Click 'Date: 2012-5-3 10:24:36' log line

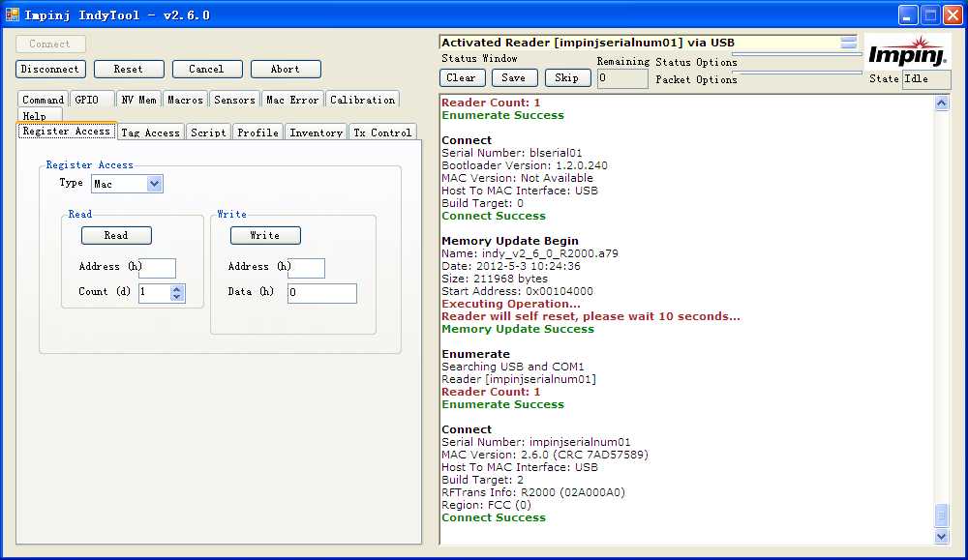point(510,266)
